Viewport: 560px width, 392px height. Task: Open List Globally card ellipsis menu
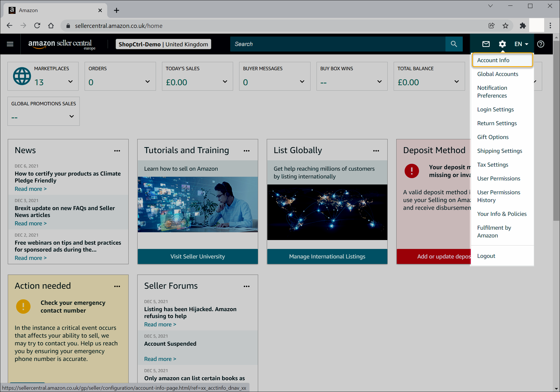376,151
